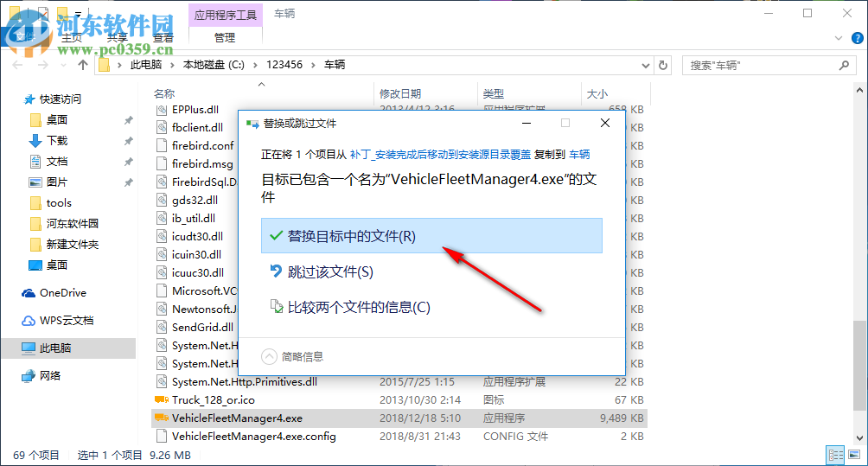Go up one folder level
This screenshot has width=868, height=466.
[x=83, y=65]
